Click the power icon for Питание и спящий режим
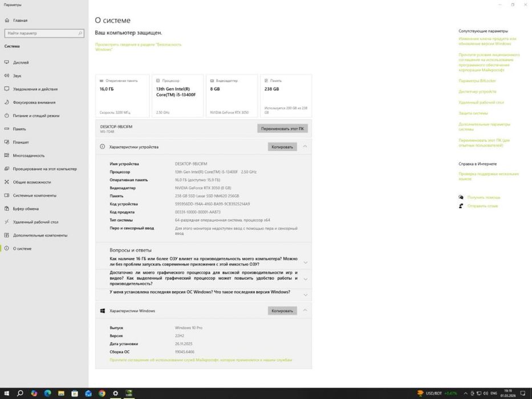532x399 pixels. pos(6,115)
